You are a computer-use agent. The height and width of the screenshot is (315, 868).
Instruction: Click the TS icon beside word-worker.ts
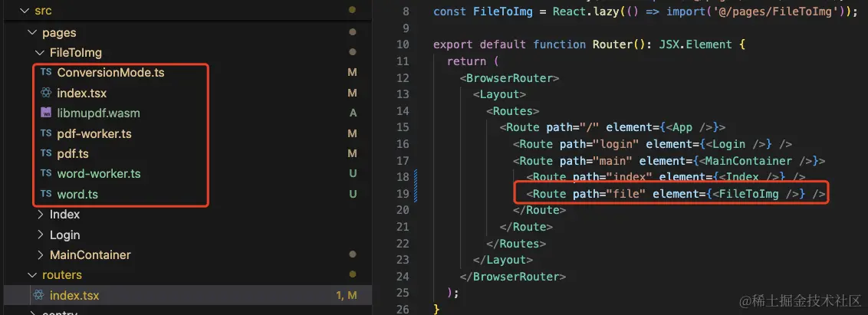(46, 174)
